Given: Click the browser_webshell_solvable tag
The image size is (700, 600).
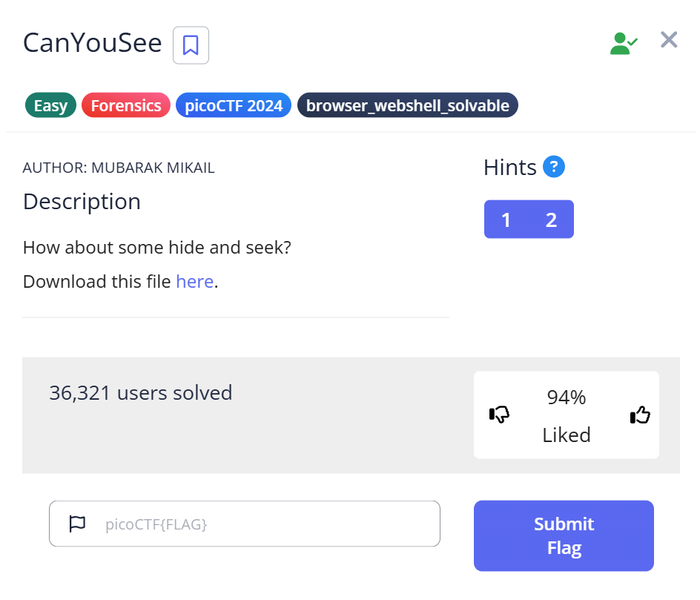Looking at the screenshot, I should [407, 105].
